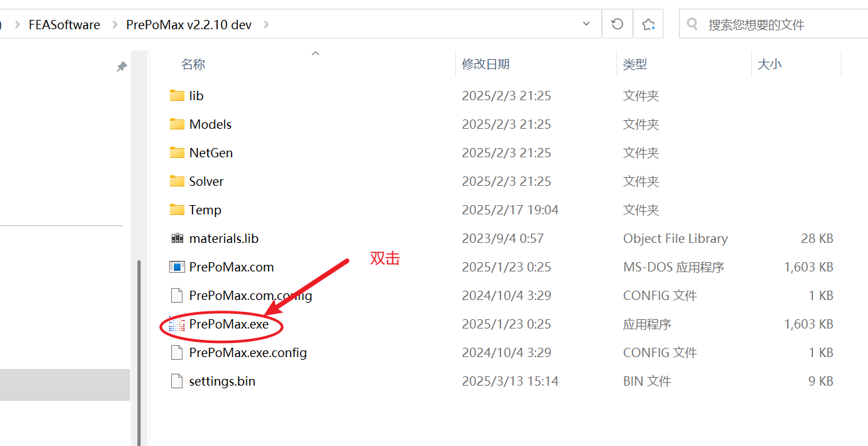Click PrePoMax.exe.config date 2024/10/4 3:29
Image resolution: width=868 pixels, height=446 pixels.
pos(506,352)
